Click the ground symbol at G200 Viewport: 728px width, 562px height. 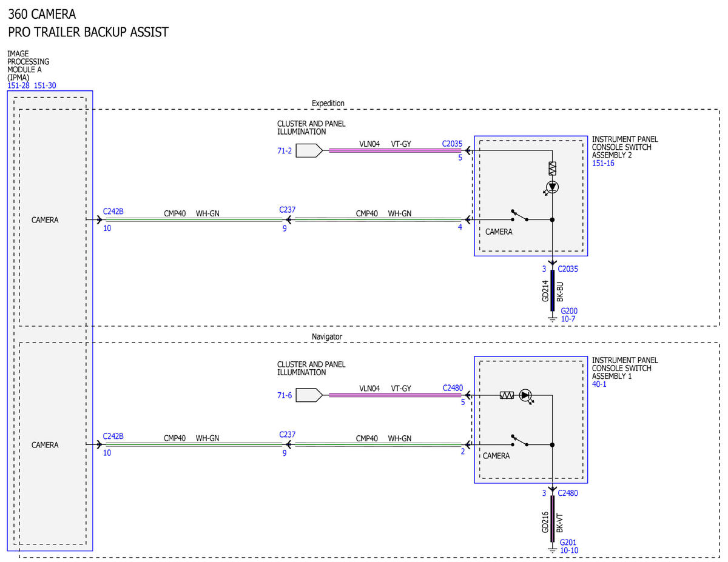[x=552, y=317]
